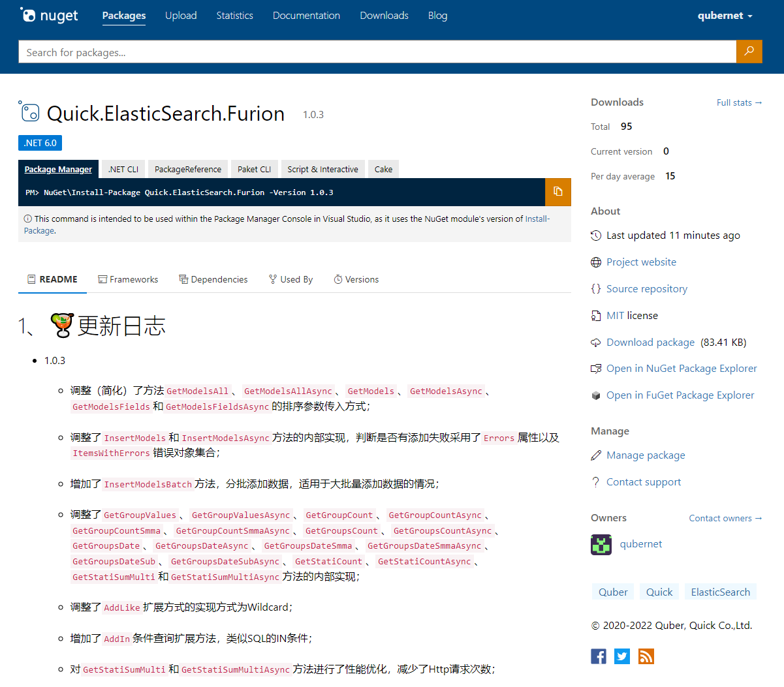
Task: Open package in FuGet Package Explorer
Action: 680,395
